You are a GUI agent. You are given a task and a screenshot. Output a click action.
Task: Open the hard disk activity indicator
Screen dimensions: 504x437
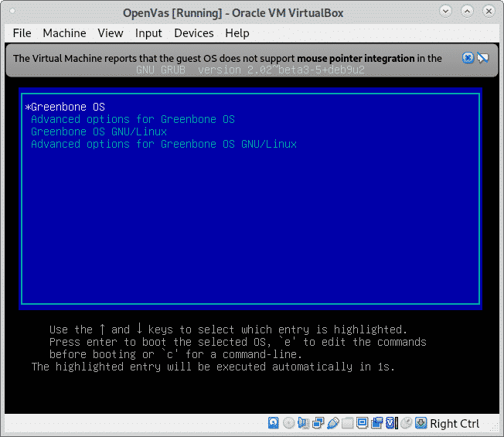pos(274,423)
